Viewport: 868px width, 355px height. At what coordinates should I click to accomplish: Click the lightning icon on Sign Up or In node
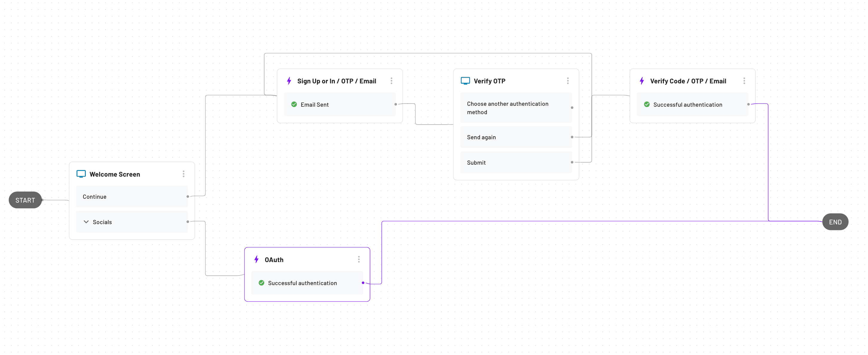point(289,81)
